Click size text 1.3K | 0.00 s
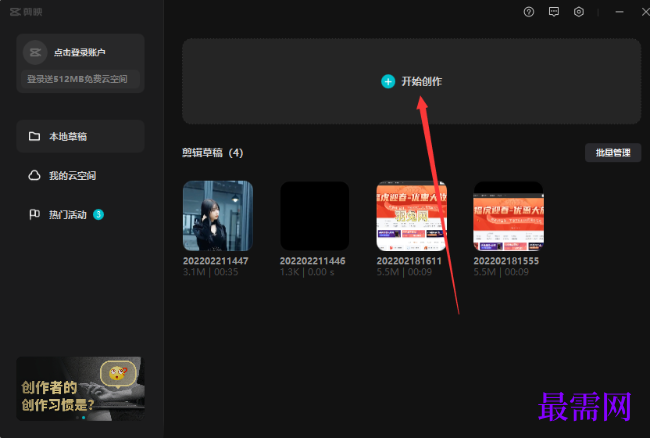This screenshot has width=650, height=438. (307, 272)
